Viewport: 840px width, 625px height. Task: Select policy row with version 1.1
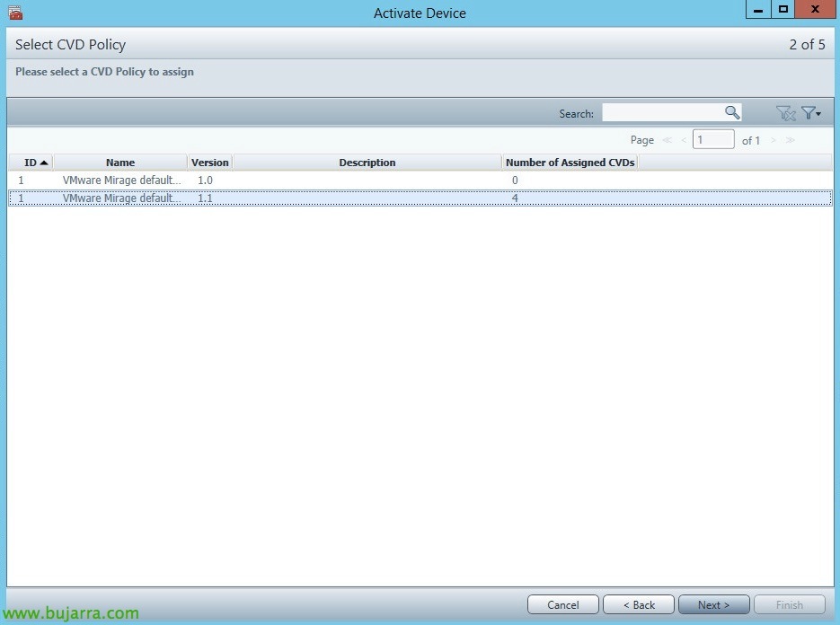(420, 198)
